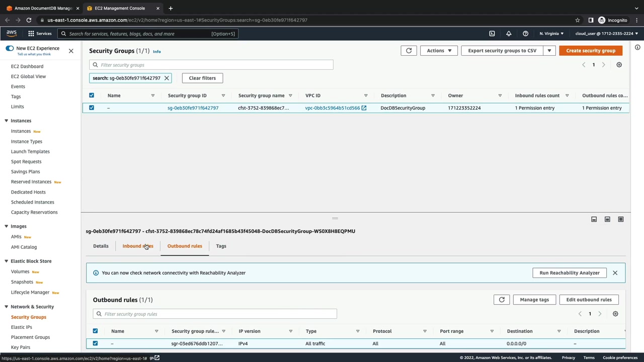Image resolution: width=644 pixels, height=362 pixels.
Task: Switch to the Tags tab
Action: [221, 246]
